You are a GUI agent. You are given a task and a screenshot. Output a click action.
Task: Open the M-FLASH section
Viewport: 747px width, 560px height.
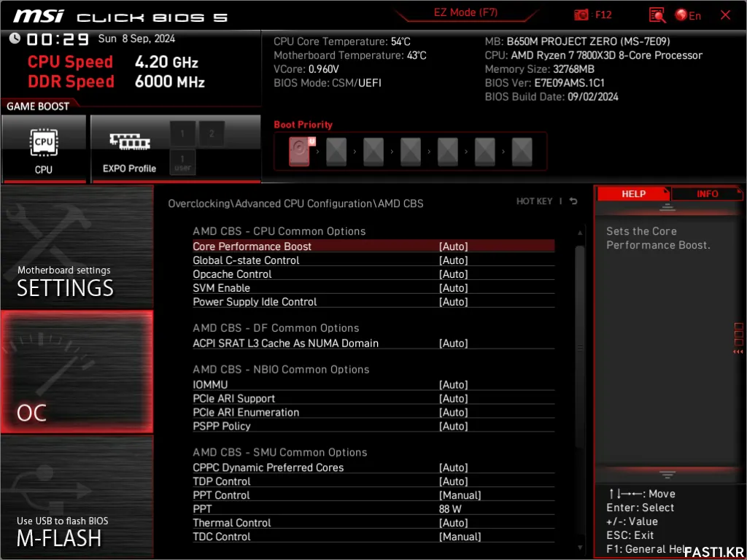(x=77, y=496)
